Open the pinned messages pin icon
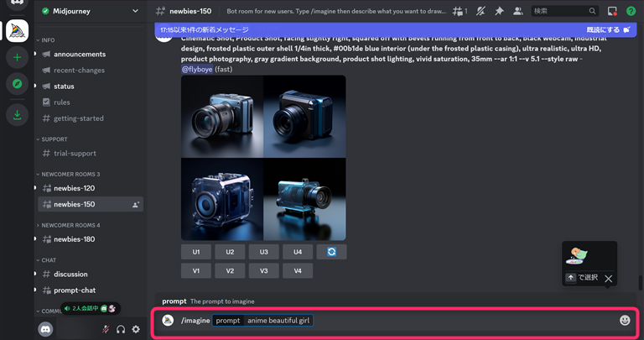This screenshot has height=340, width=644. coord(499,12)
